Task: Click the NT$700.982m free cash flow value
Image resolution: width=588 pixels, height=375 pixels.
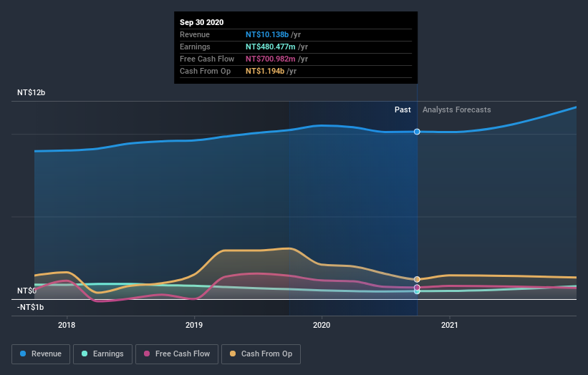Action: pos(271,59)
